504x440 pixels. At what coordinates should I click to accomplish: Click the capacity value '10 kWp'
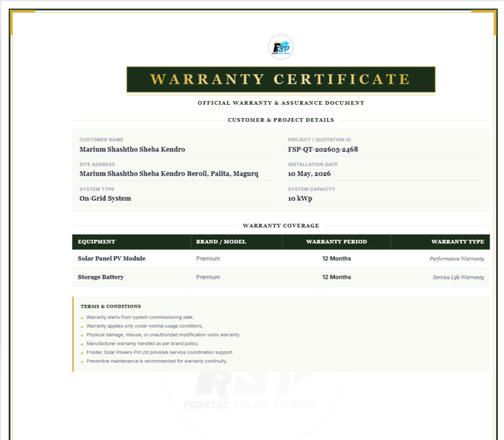click(x=300, y=199)
